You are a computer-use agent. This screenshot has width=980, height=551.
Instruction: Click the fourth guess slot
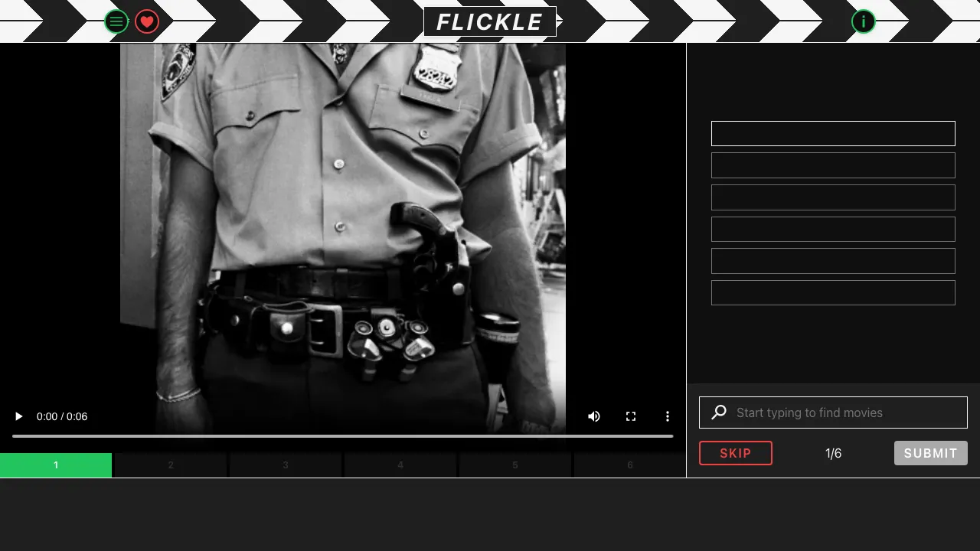pos(833,229)
